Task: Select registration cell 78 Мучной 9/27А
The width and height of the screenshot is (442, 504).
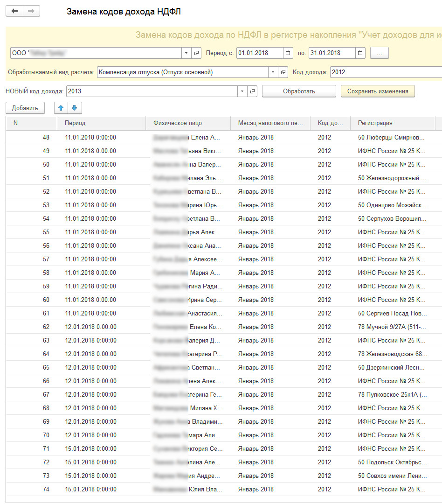Action: (x=392, y=327)
